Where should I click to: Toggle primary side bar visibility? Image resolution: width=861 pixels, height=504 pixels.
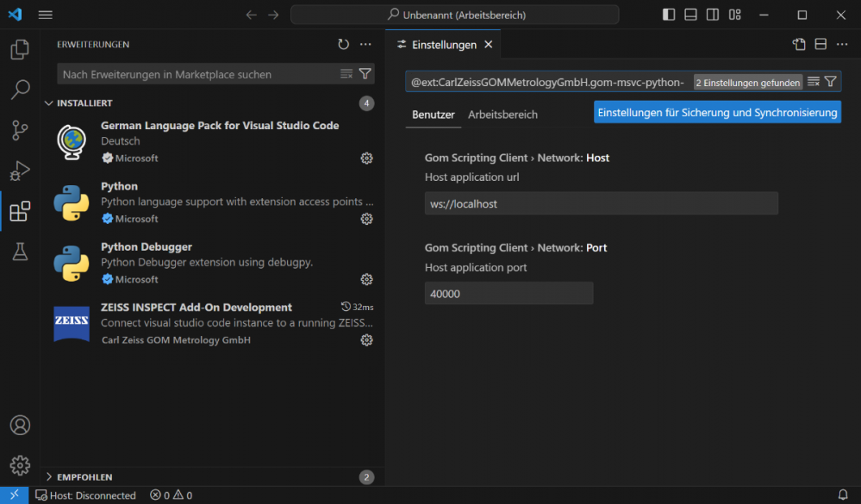pyautogui.click(x=669, y=15)
